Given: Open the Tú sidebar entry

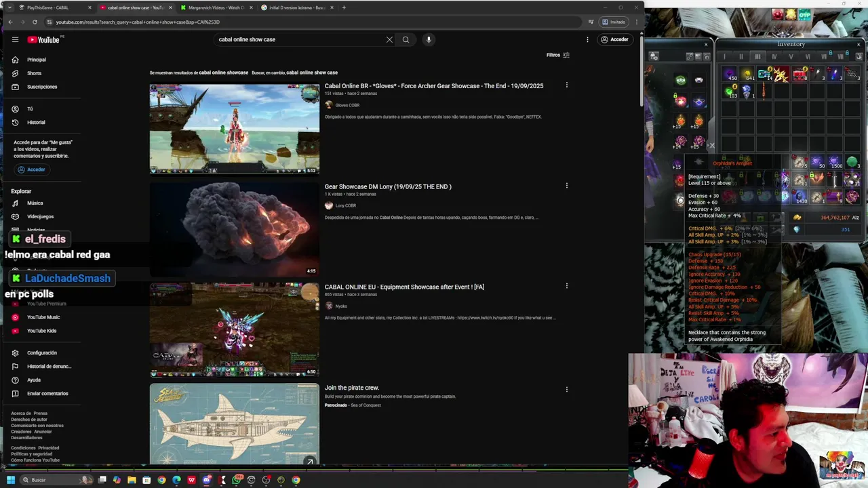Looking at the screenshot, I should (x=30, y=108).
